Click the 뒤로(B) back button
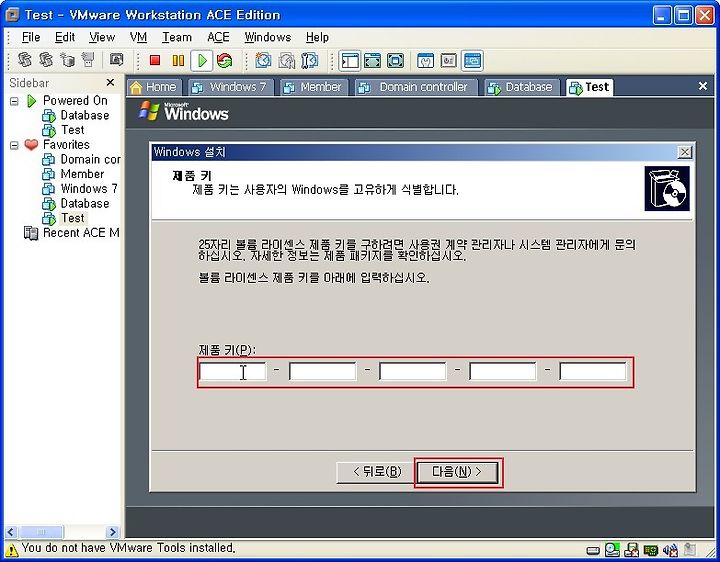The height and width of the screenshot is (562, 720). (x=376, y=472)
